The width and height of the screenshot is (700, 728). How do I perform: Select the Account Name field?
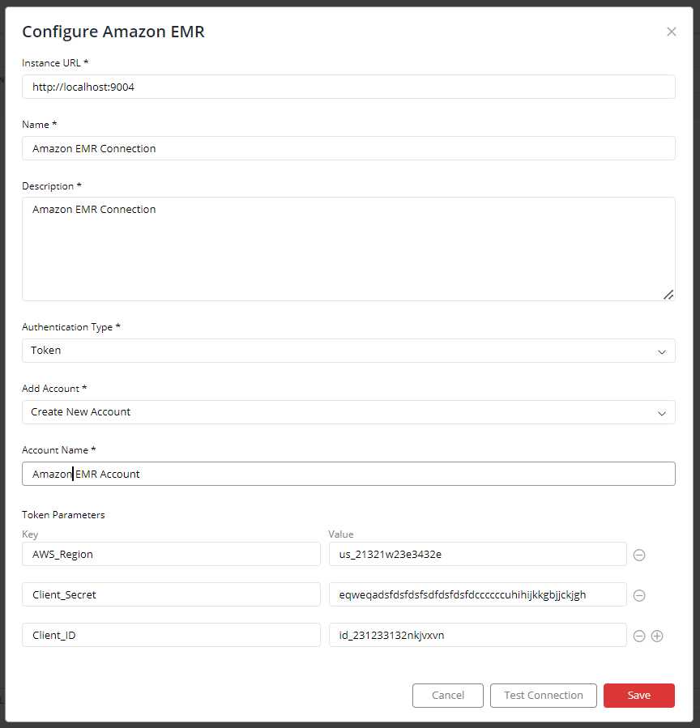click(x=348, y=474)
